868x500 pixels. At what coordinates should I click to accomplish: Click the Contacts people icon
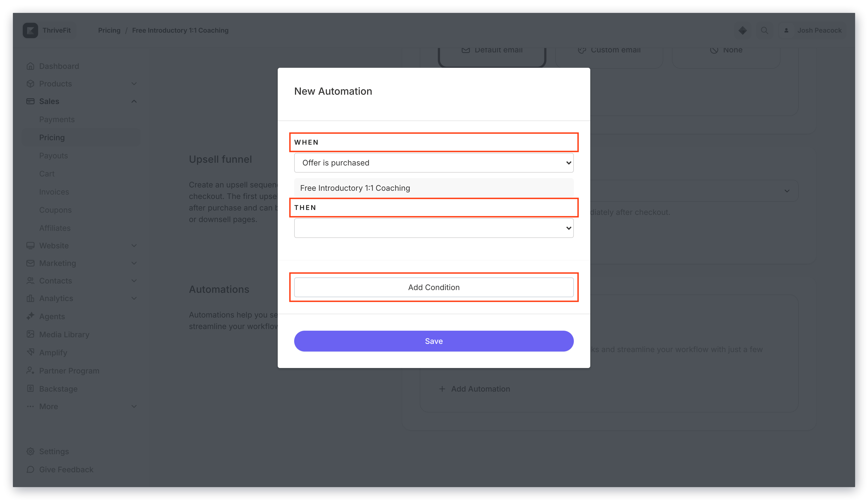point(30,280)
